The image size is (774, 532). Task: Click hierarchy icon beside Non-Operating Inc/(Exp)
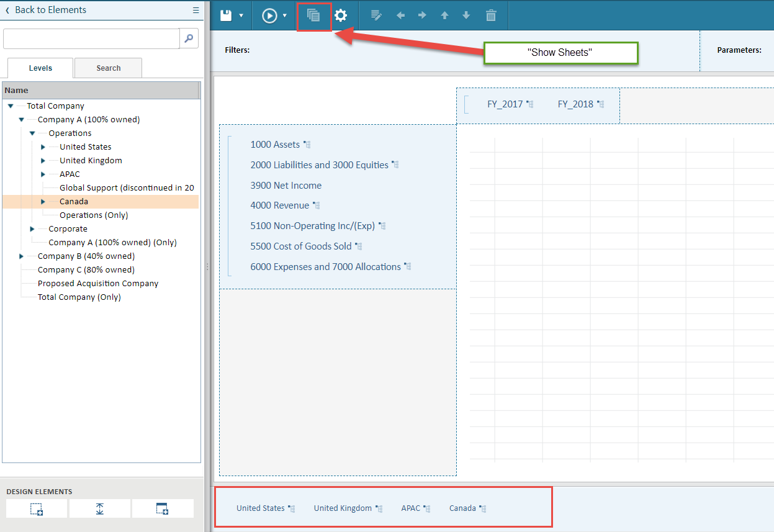[382, 226]
